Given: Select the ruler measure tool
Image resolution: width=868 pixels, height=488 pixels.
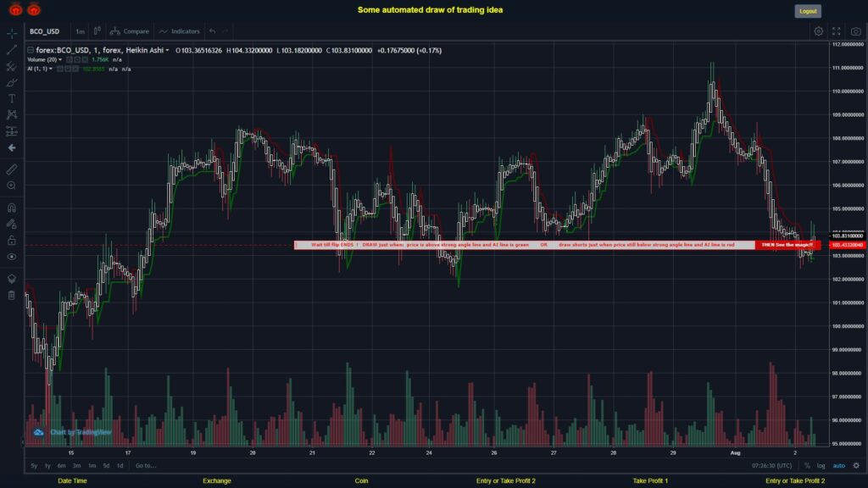Looking at the screenshot, I should (x=12, y=169).
